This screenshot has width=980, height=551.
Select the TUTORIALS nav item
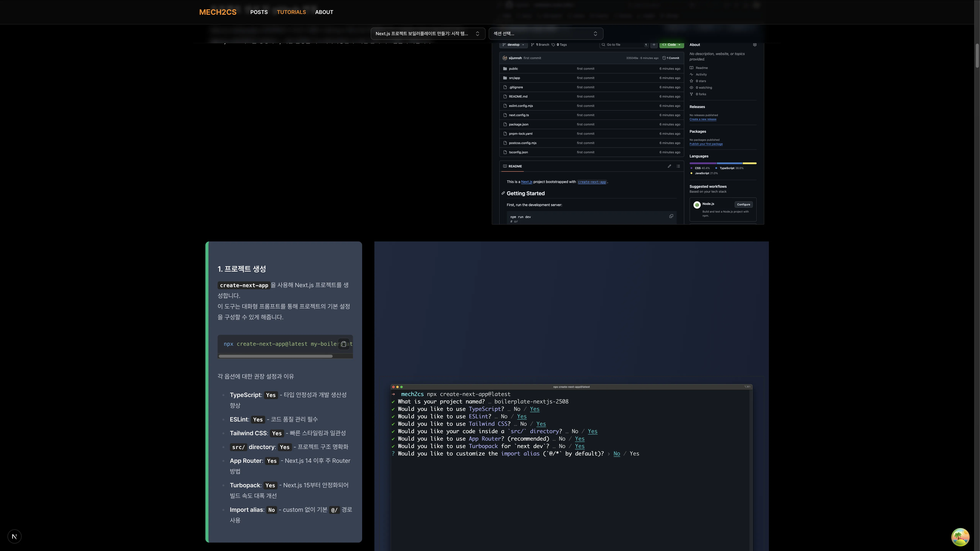click(x=291, y=12)
